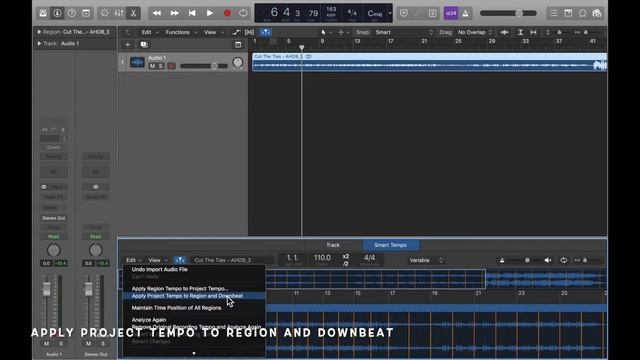Open the Cmaj key signature dropdown
The width and height of the screenshot is (640, 360).
[x=378, y=13]
